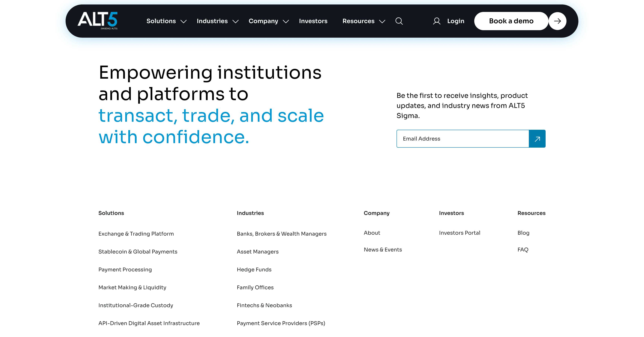The width and height of the screenshot is (644, 337).
Task: Submit email with the blue arrow button
Action: click(x=537, y=139)
